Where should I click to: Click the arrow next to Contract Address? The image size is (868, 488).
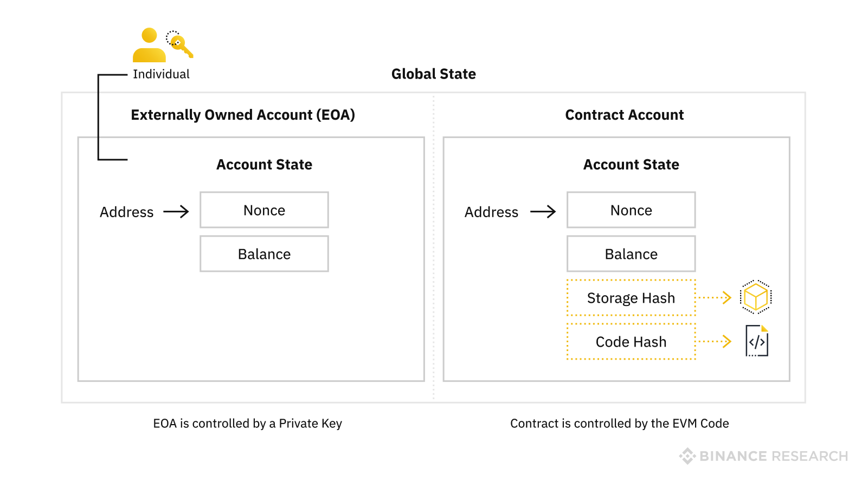click(543, 212)
